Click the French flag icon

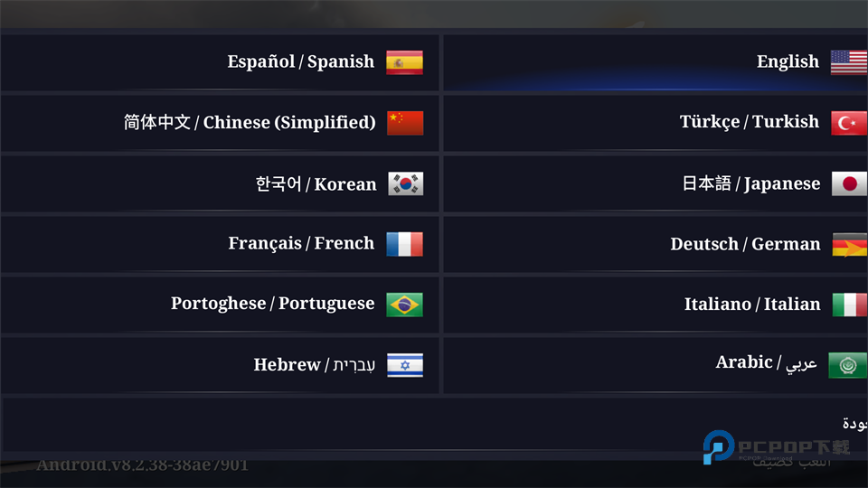404,244
